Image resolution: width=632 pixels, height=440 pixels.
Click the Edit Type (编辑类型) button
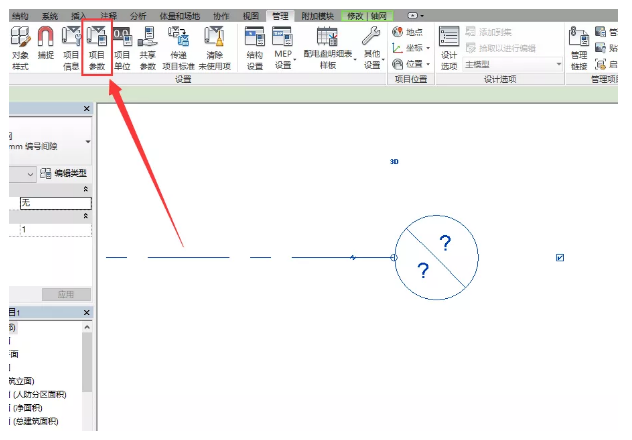67,174
